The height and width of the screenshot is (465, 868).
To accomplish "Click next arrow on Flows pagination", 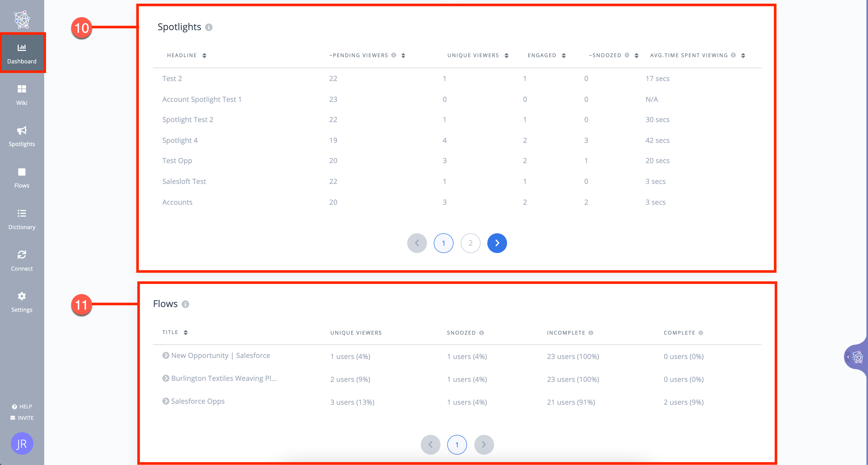I will tap(484, 444).
